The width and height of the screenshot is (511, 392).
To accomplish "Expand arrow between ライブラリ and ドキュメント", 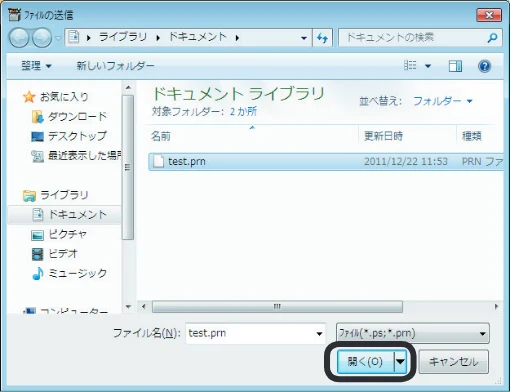I will 158,38.
